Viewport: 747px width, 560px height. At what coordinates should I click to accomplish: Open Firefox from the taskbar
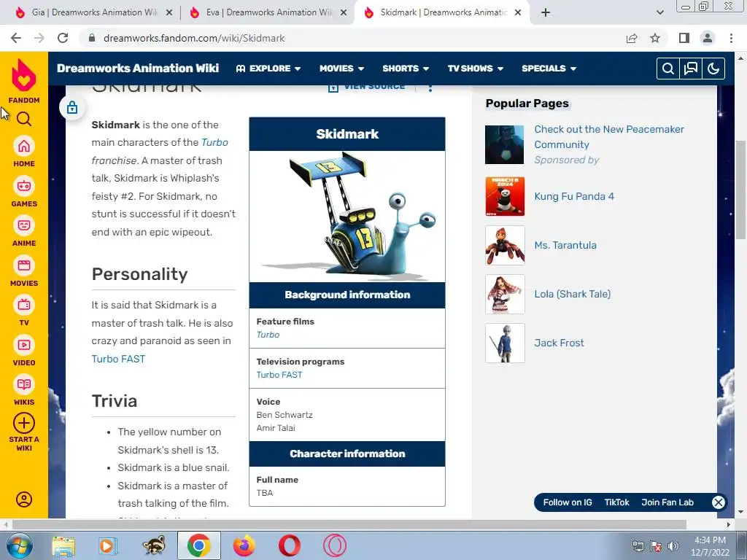(x=244, y=545)
